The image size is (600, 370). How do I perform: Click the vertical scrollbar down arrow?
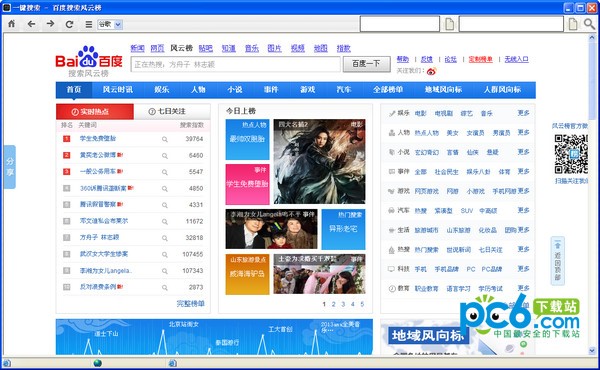coord(592,350)
